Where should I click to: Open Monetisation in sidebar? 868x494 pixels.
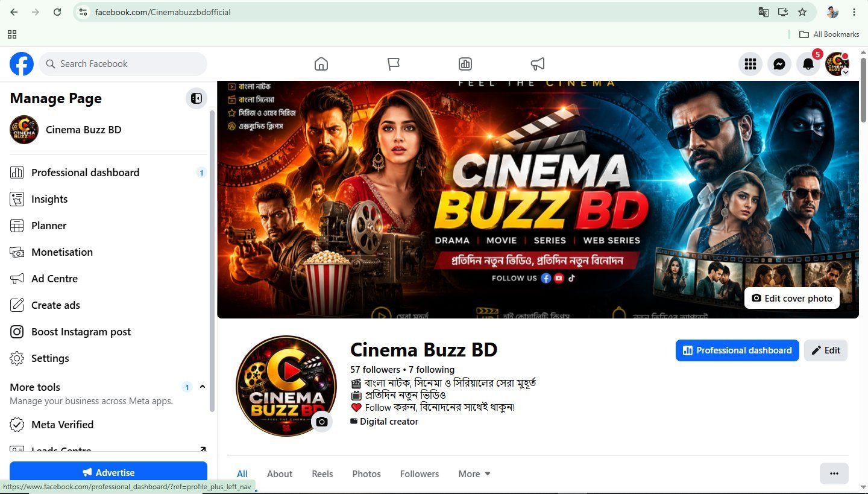click(108, 252)
